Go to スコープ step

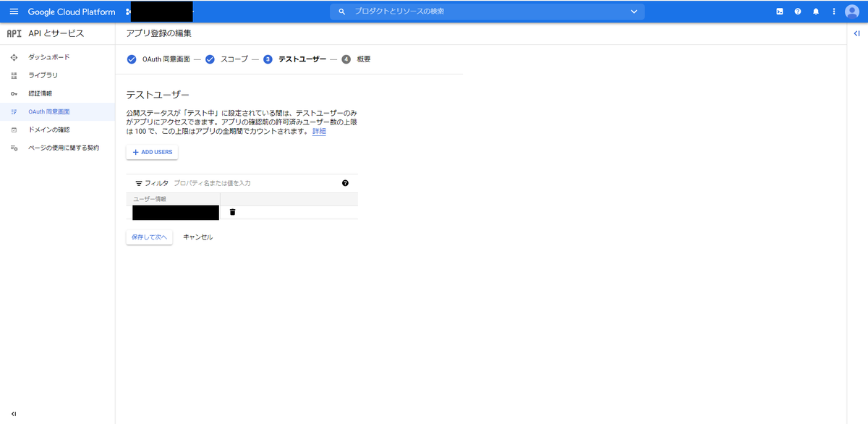coord(226,59)
